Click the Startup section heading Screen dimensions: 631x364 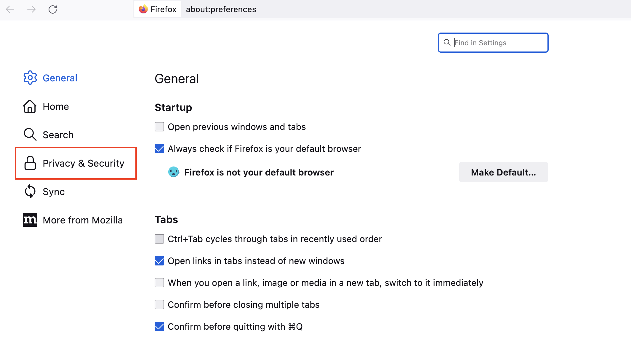point(173,107)
